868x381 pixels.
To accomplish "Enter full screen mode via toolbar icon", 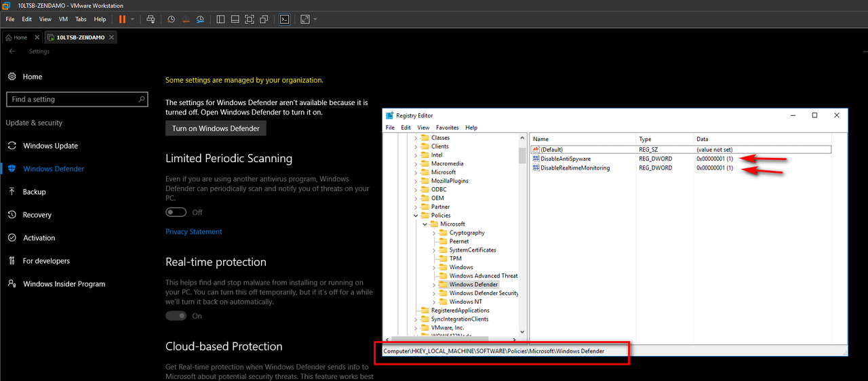I will pos(250,19).
